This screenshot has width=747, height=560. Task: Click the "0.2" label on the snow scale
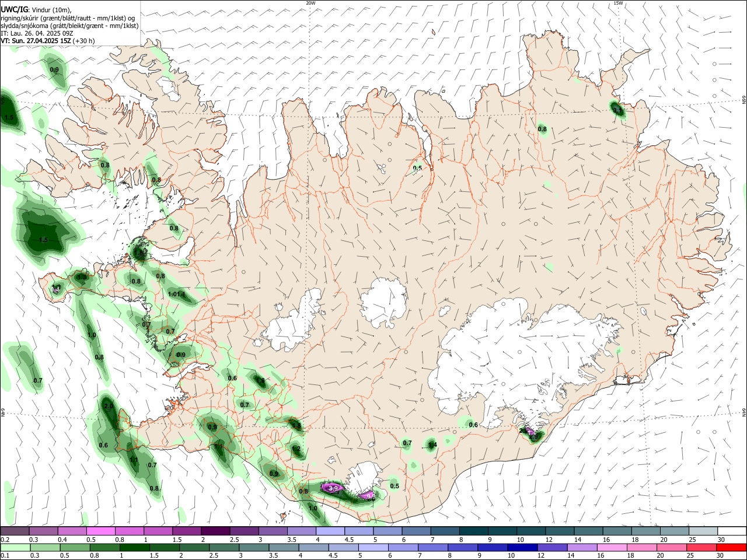(5, 540)
